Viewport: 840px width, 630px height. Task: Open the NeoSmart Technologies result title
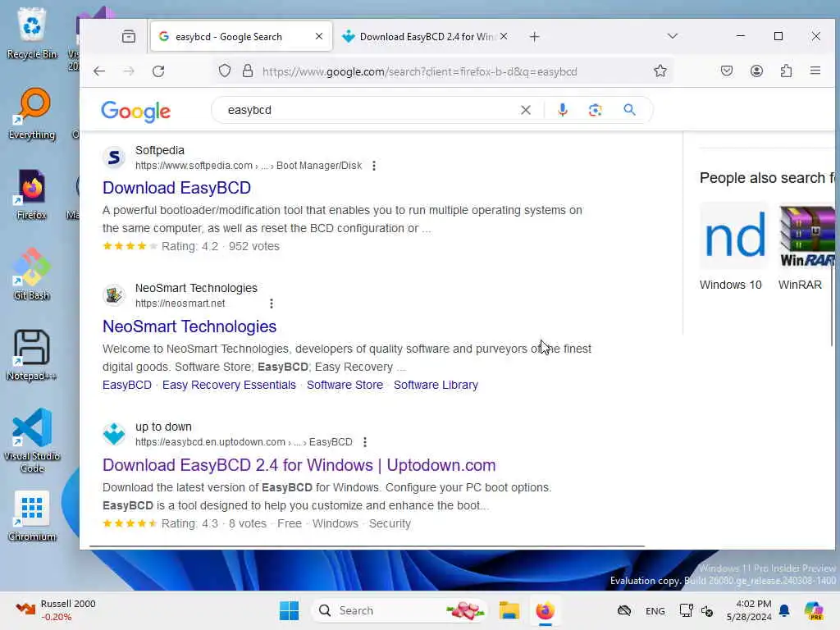(x=189, y=326)
